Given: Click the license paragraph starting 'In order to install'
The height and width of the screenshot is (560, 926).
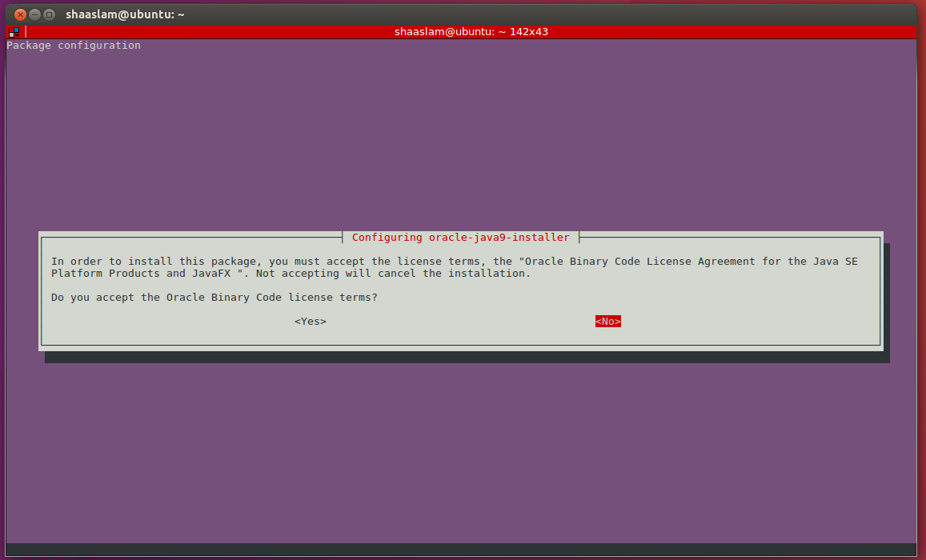Looking at the screenshot, I should pyautogui.click(x=454, y=267).
